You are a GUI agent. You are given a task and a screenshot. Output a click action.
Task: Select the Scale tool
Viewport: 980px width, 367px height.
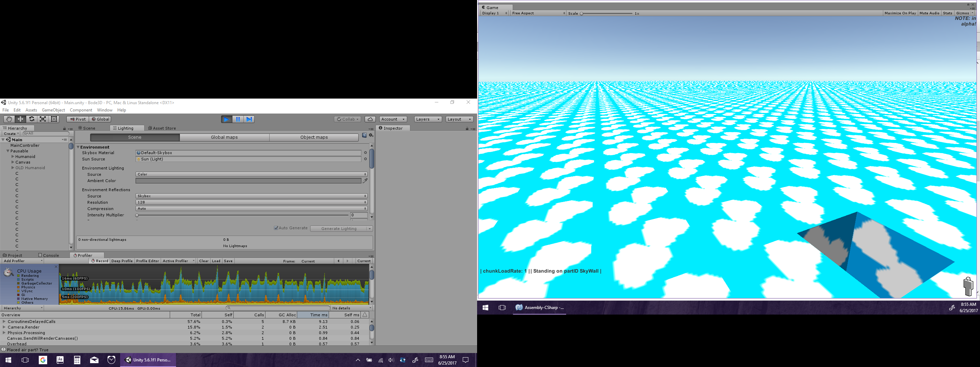[x=43, y=119]
